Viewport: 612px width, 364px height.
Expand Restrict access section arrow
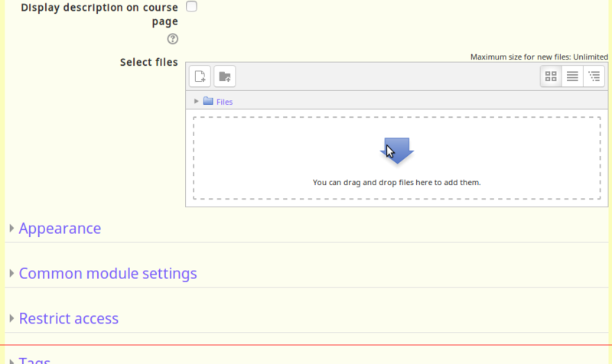click(11, 318)
